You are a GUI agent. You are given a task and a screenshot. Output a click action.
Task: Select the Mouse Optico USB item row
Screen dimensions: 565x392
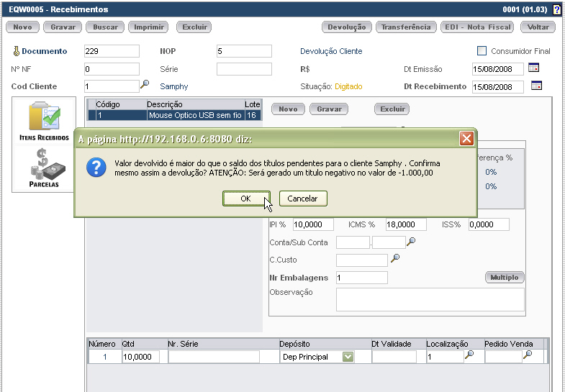173,114
